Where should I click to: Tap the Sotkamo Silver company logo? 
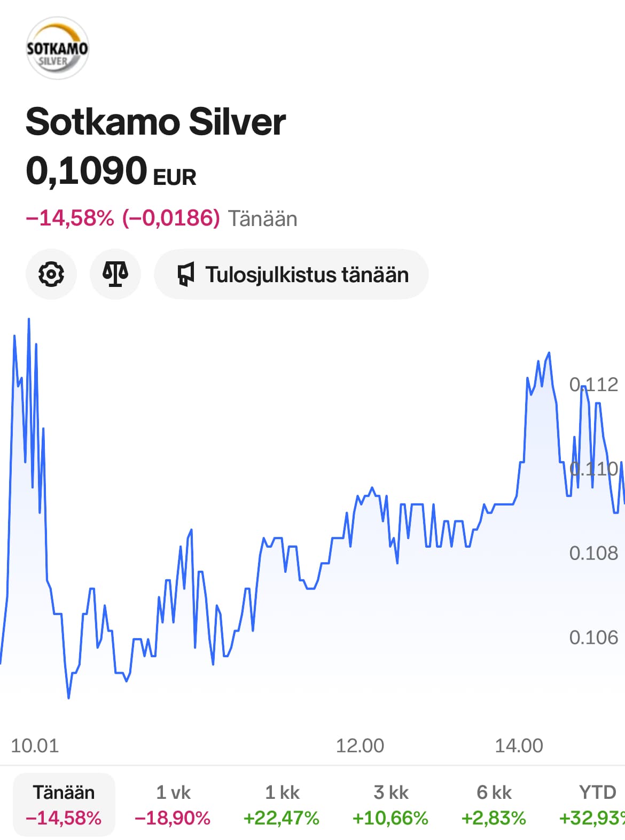(57, 48)
